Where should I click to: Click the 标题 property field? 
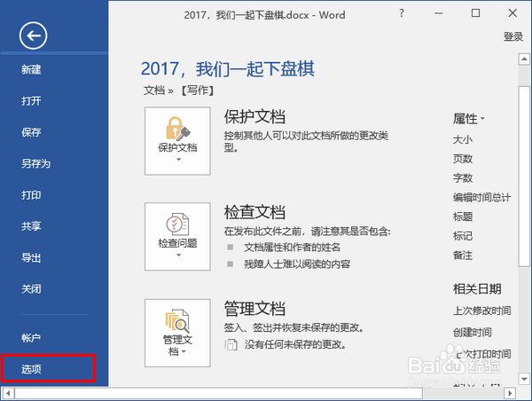[x=463, y=216]
